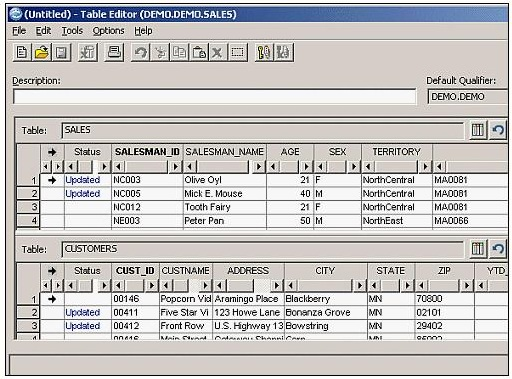512x379 pixels.
Task: Open the Edit menu
Action: tap(43, 31)
